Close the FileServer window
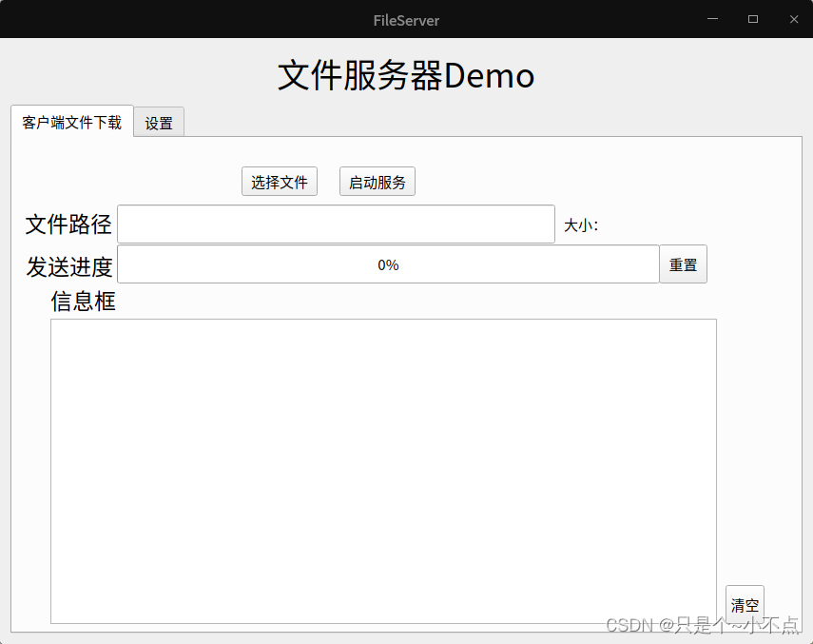The width and height of the screenshot is (813, 644). click(x=793, y=19)
